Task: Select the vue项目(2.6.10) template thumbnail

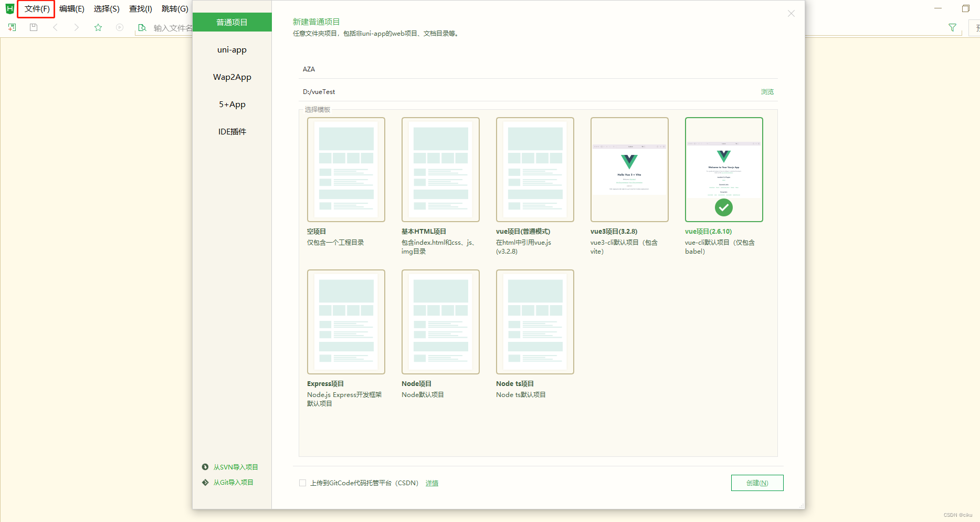Action: tap(724, 170)
